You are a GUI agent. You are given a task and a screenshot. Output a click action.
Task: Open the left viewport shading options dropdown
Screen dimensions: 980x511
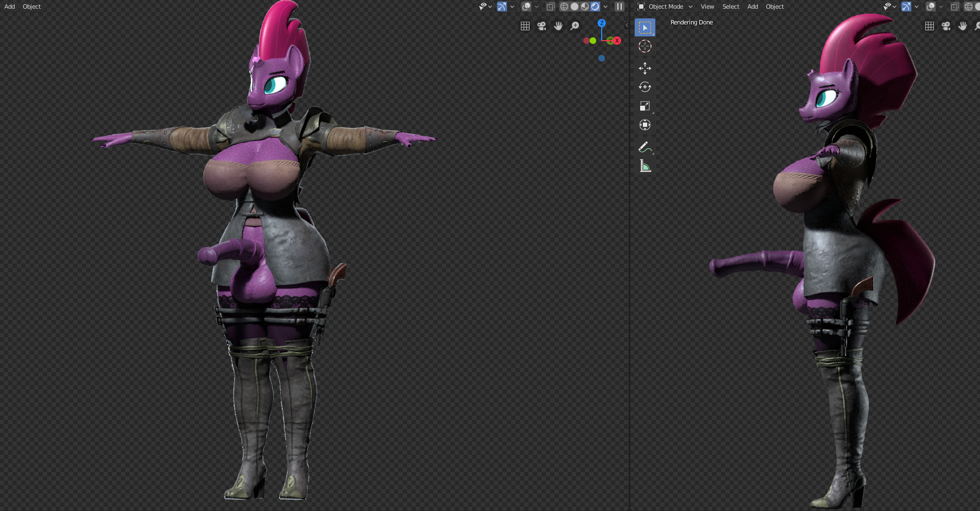tap(605, 7)
